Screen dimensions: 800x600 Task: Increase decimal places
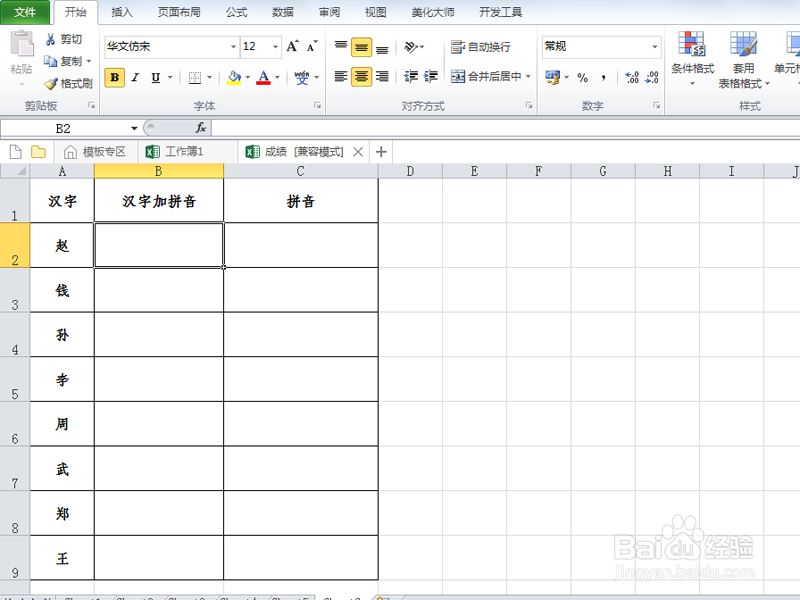(632, 78)
